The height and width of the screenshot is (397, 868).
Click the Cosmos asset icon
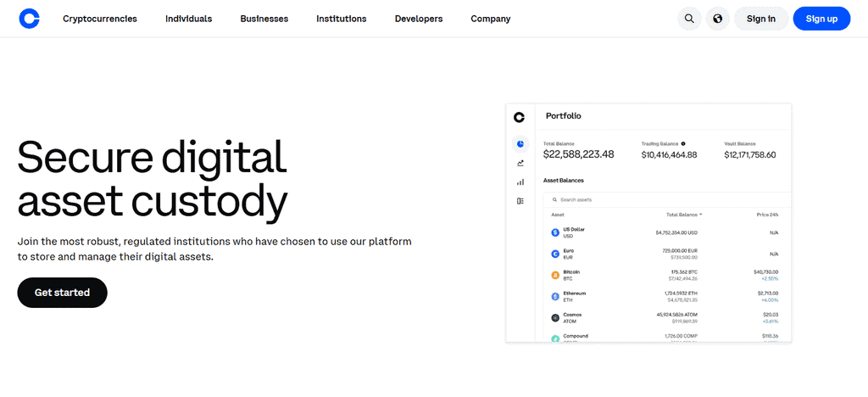[x=555, y=318]
